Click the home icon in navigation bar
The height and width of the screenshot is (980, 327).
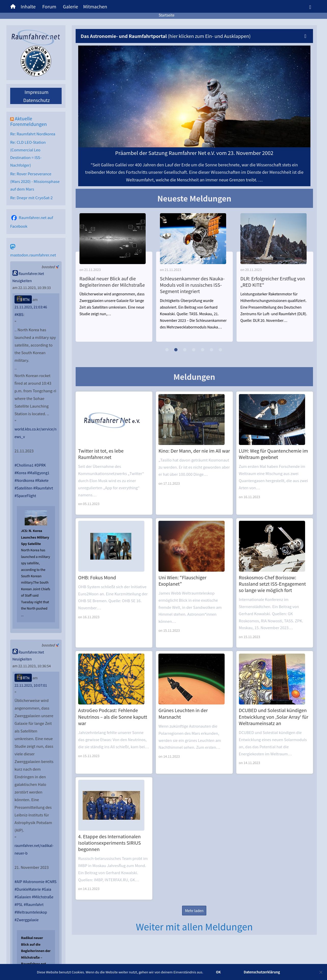pyautogui.click(x=12, y=6)
